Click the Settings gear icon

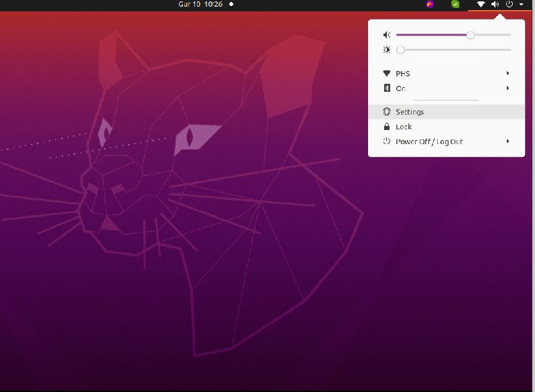(387, 111)
